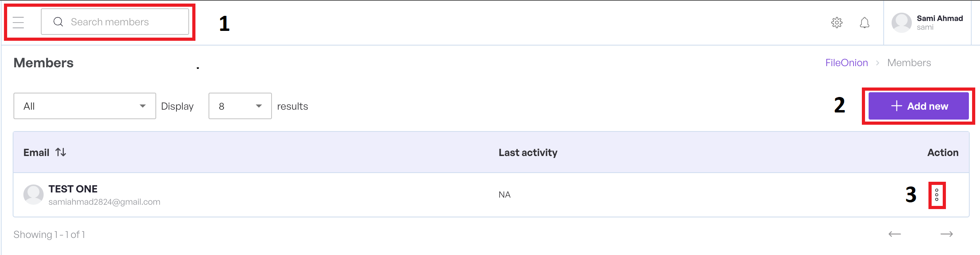
Task: Click the search magnifier icon
Action: click(x=58, y=22)
